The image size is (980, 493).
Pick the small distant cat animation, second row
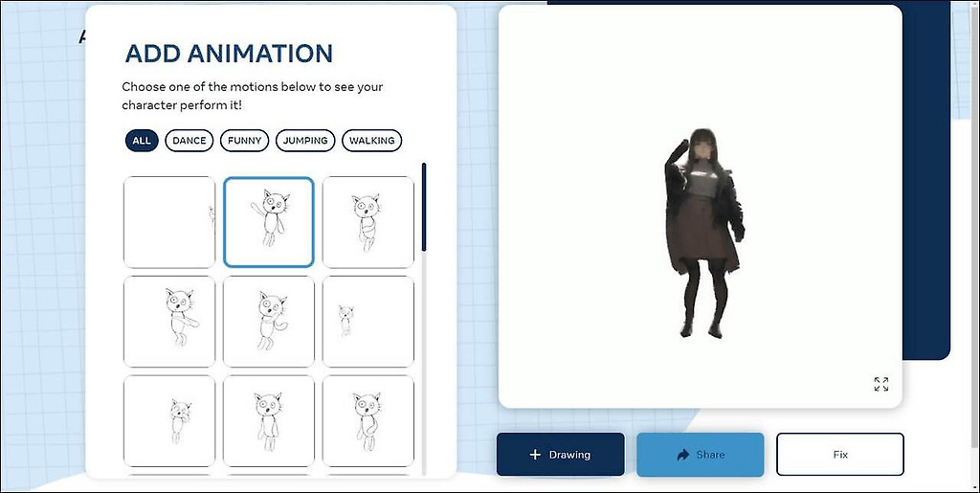point(368,322)
